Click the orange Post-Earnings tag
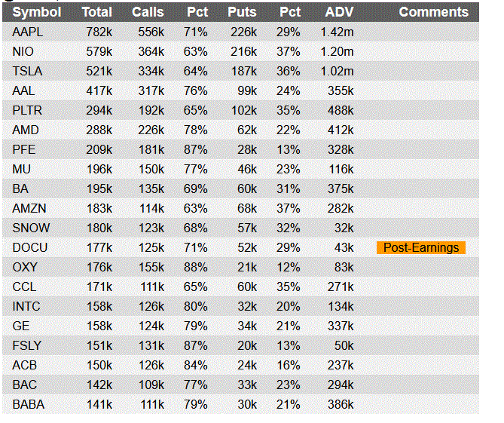 [x=421, y=248]
